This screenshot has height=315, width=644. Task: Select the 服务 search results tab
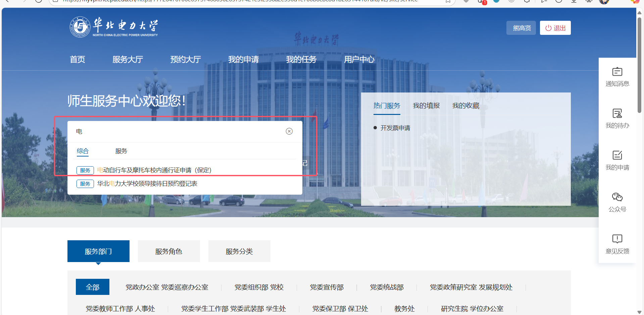[x=121, y=151]
